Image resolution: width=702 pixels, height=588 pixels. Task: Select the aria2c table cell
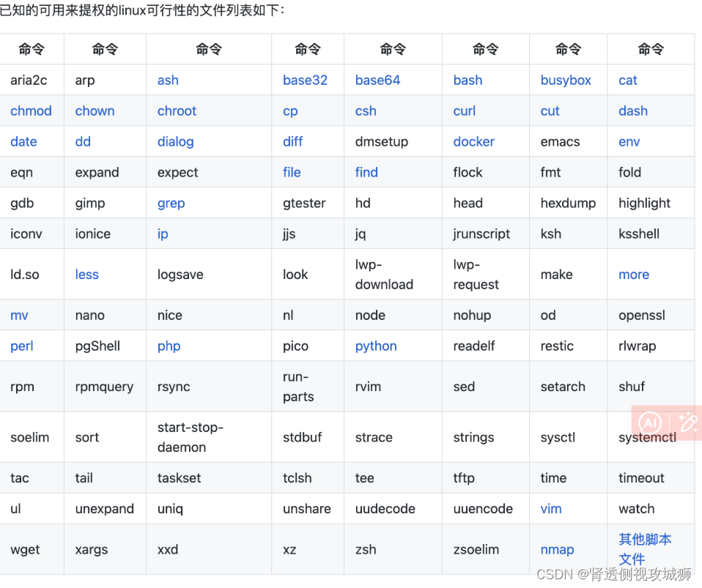tap(32, 80)
